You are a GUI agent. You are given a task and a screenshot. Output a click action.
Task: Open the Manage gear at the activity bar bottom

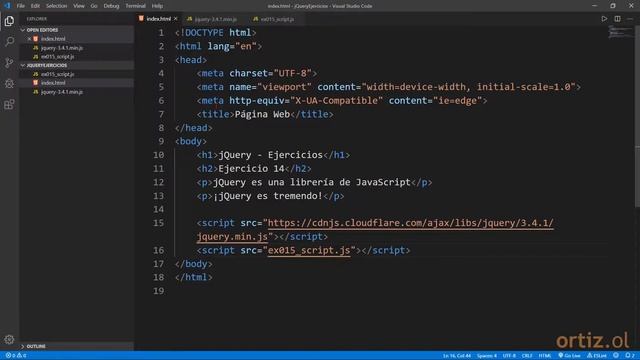(9, 339)
